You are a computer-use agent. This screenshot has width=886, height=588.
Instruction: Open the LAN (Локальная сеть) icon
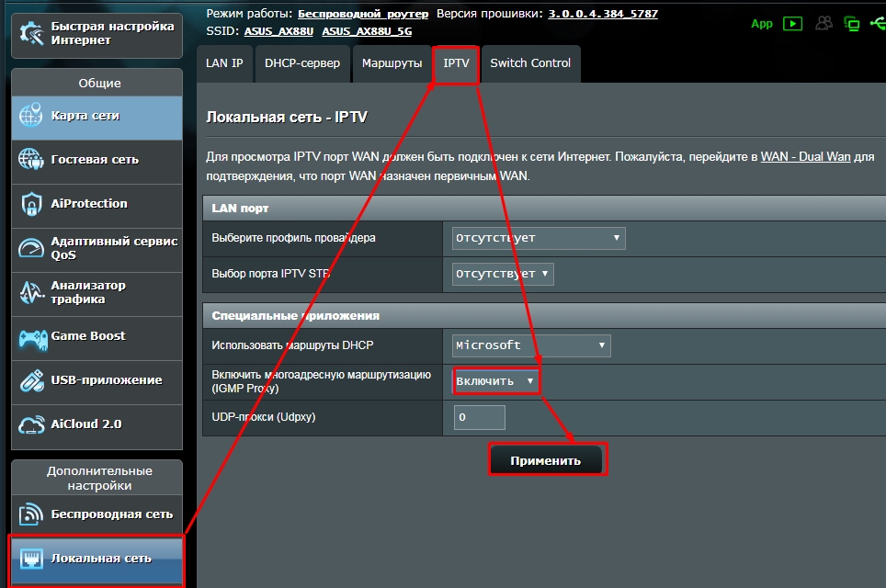pyautogui.click(x=31, y=558)
